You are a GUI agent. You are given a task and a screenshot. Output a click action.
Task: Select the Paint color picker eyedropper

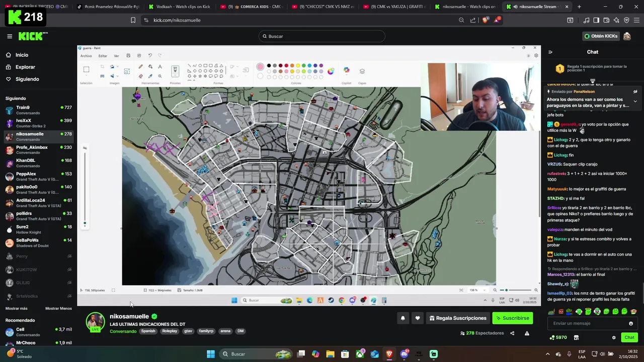(150, 76)
